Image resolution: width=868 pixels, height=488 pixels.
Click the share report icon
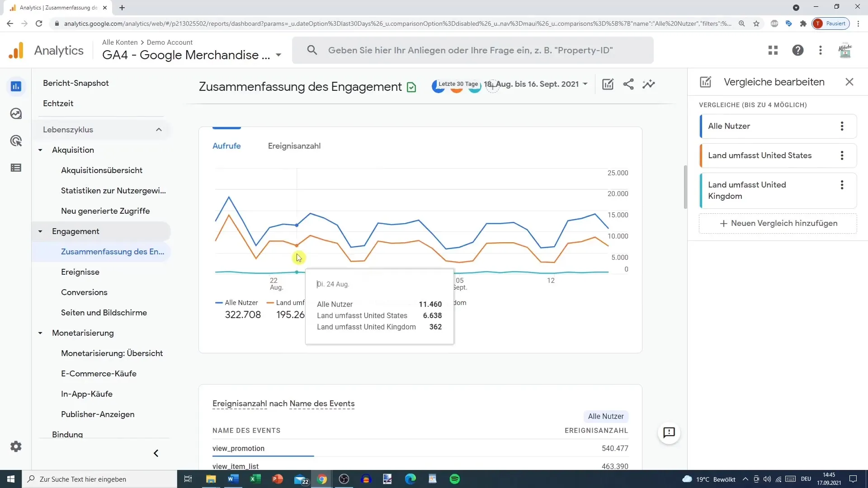(628, 84)
